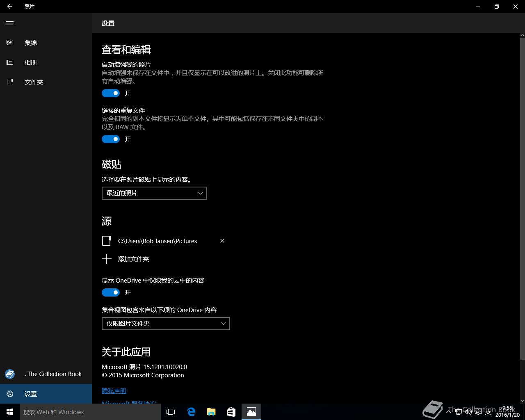
Task: Open the action center notifications icon
Action: point(478,412)
